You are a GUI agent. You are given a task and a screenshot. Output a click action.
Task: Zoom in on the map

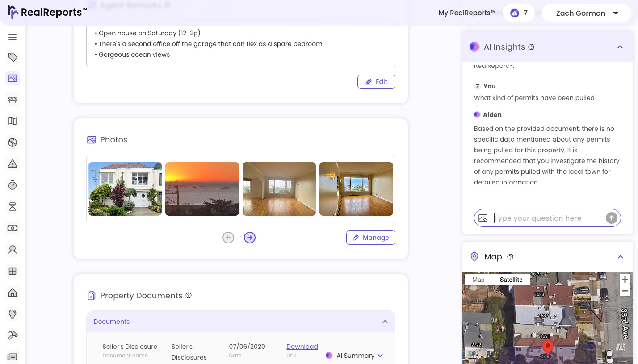click(625, 280)
